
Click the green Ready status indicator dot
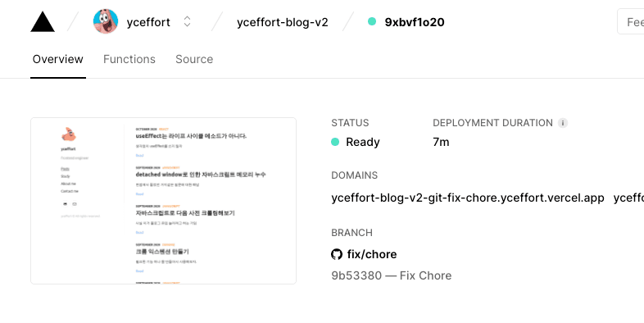pos(335,142)
